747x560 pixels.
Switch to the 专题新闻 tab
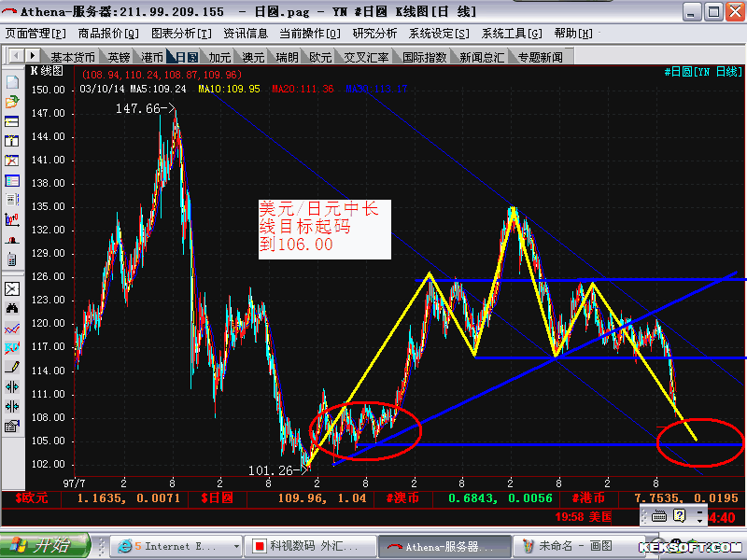(x=541, y=57)
